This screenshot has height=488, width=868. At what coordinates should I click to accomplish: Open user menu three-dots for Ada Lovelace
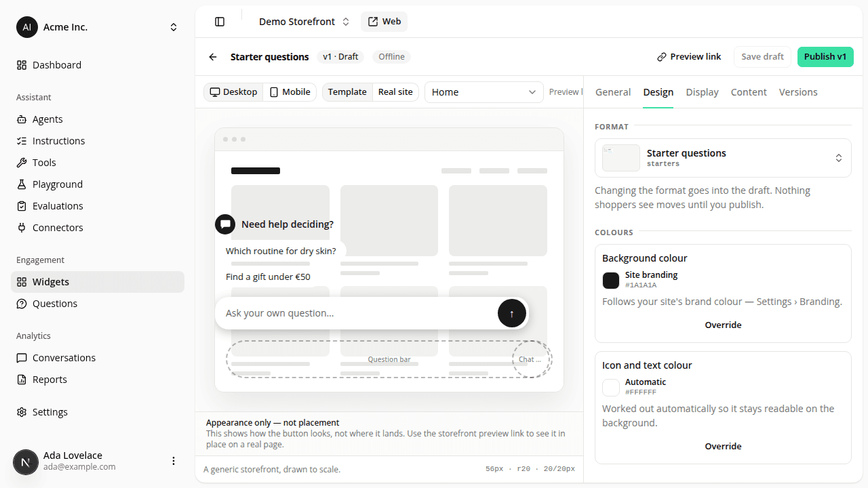tap(174, 461)
